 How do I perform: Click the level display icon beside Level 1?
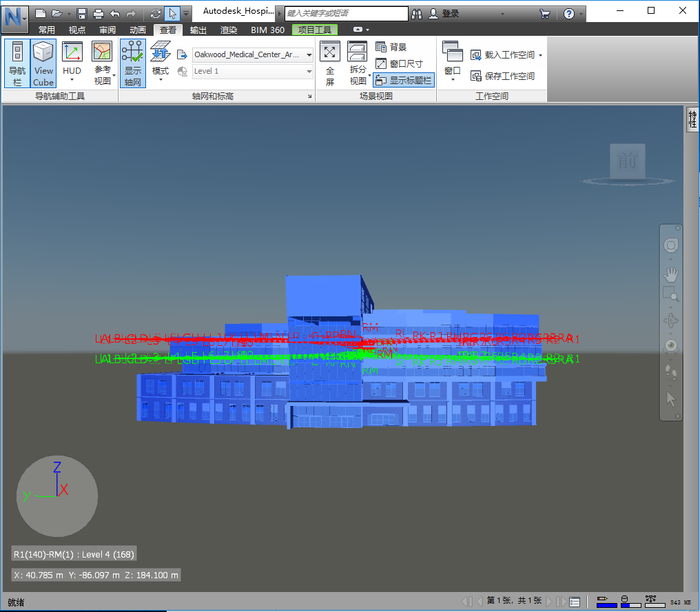click(x=182, y=71)
